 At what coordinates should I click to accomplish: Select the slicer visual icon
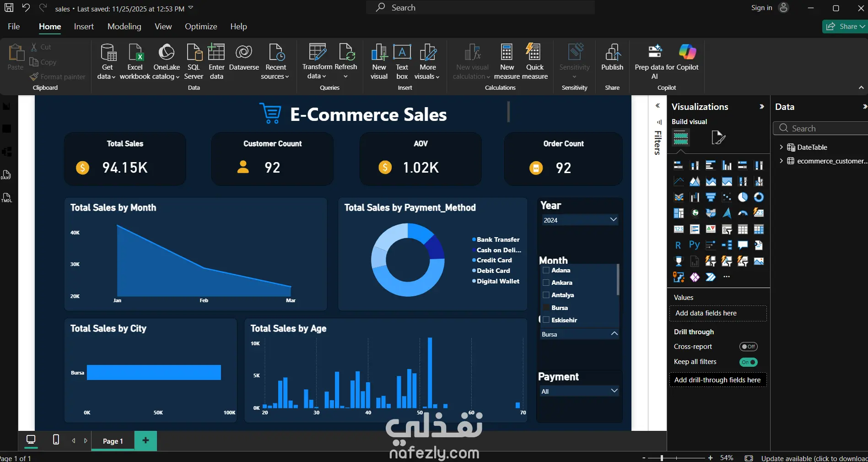[727, 229]
